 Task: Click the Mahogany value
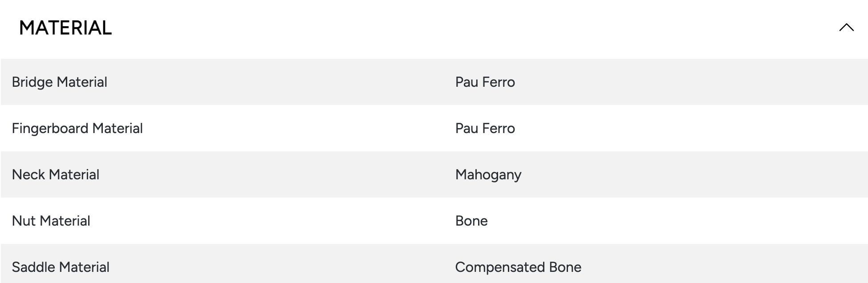[x=488, y=175]
